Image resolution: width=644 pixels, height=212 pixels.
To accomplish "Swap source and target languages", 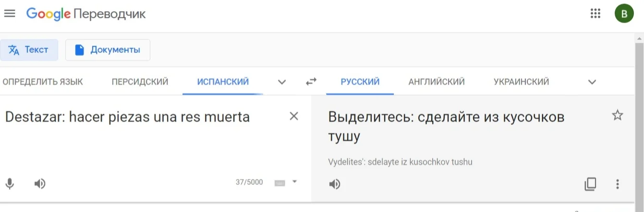I will [311, 82].
